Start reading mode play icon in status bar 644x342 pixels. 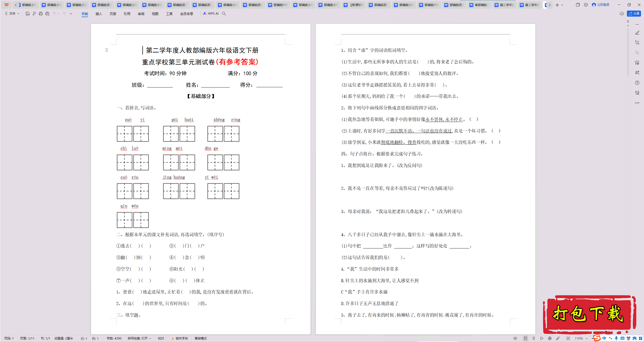[x=542, y=338]
